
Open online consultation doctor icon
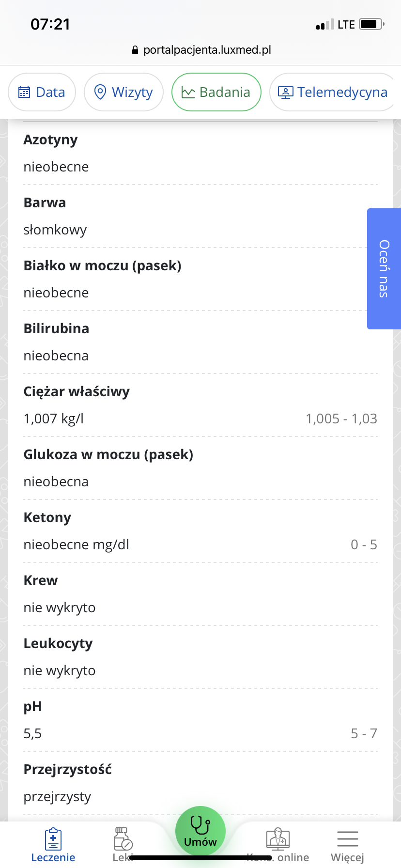click(278, 839)
